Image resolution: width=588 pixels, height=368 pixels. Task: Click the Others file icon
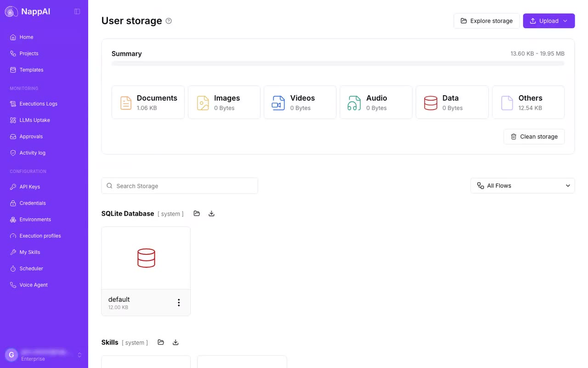(x=507, y=103)
